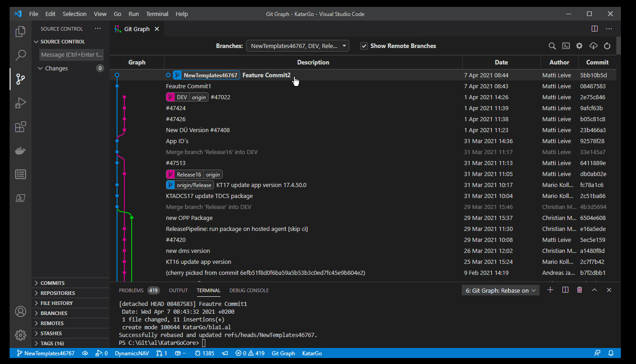The width and height of the screenshot is (636, 364).
Task: Click the feedback icon in status bar
Action: point(597,353)
